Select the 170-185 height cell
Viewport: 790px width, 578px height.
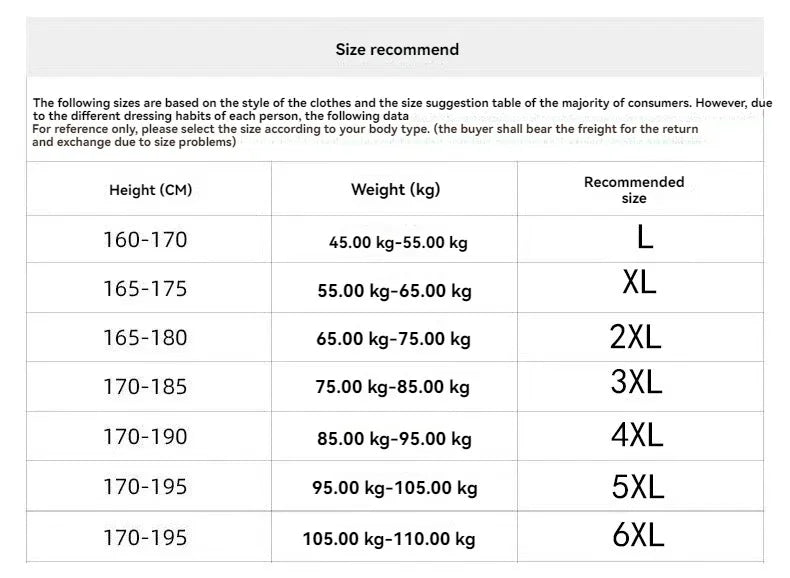tap(145, 387)
